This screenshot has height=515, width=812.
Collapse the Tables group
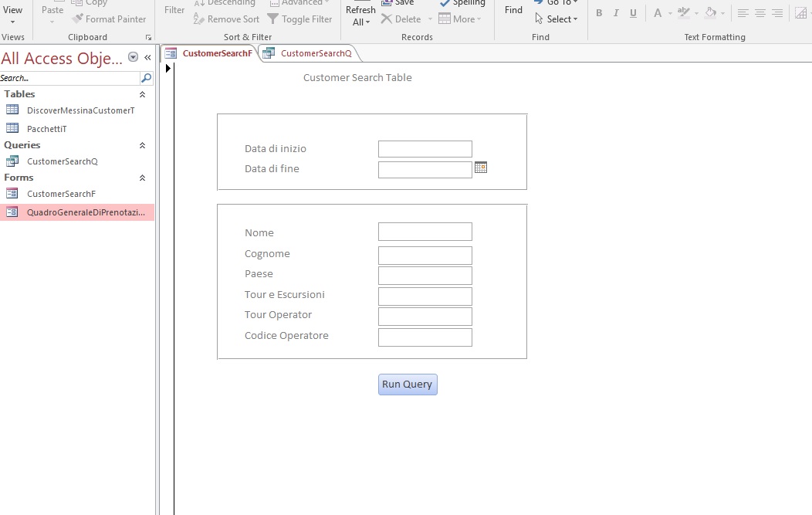(142, 94)
